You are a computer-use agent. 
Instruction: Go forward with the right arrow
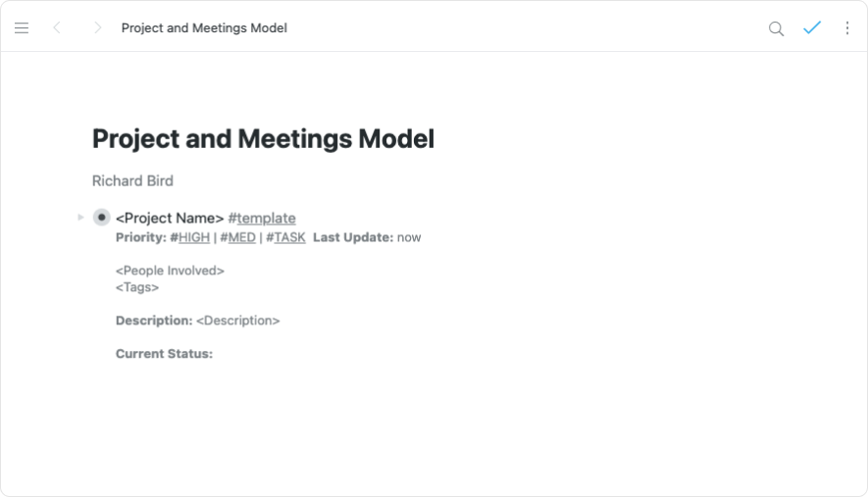(x=97, y=28)
